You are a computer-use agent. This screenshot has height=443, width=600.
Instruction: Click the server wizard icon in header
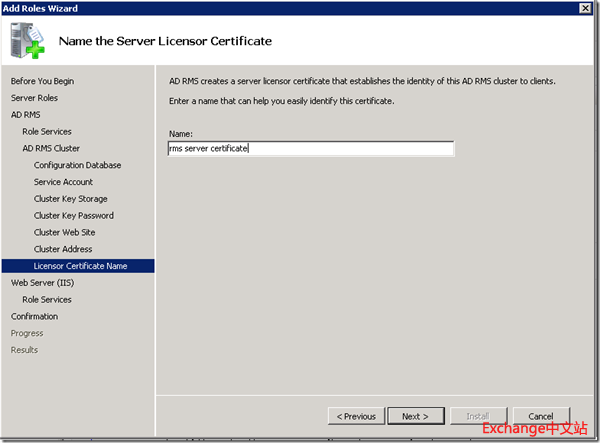[x=27, y=40]
